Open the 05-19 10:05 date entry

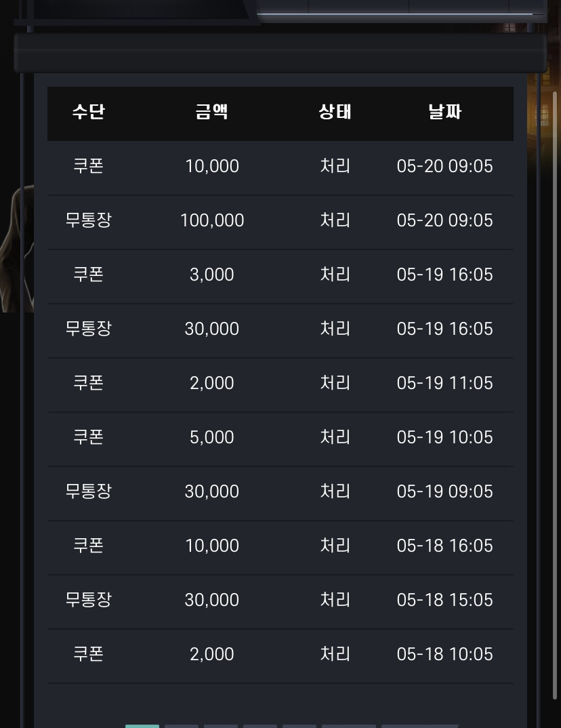(444, 437)
